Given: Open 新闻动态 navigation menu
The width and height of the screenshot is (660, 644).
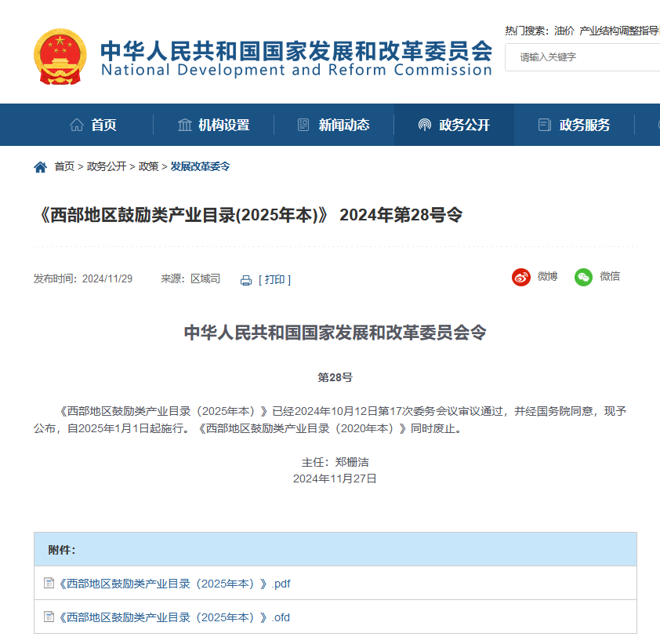Looking at the screenshot, I should [x=334, y=125].
